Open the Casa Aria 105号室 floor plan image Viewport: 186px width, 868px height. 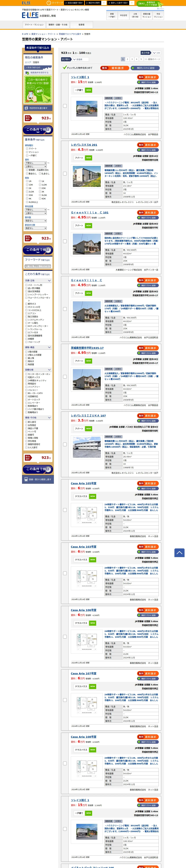click(x=87, y=515)
